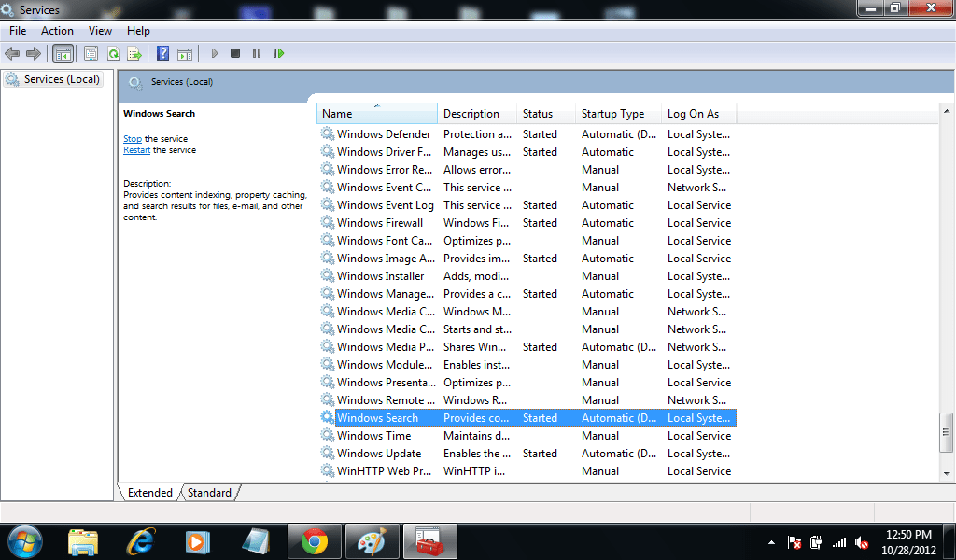This screenshot has width=956, height=560.
Task: Click the Restart the service link
Action: click(136, 150)
